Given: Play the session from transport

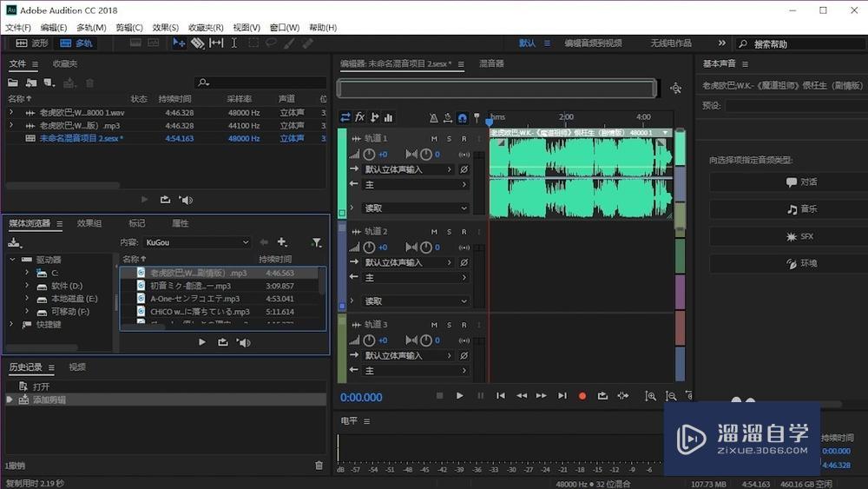Looking at the screenshot, I should click(x=459, y=395).
